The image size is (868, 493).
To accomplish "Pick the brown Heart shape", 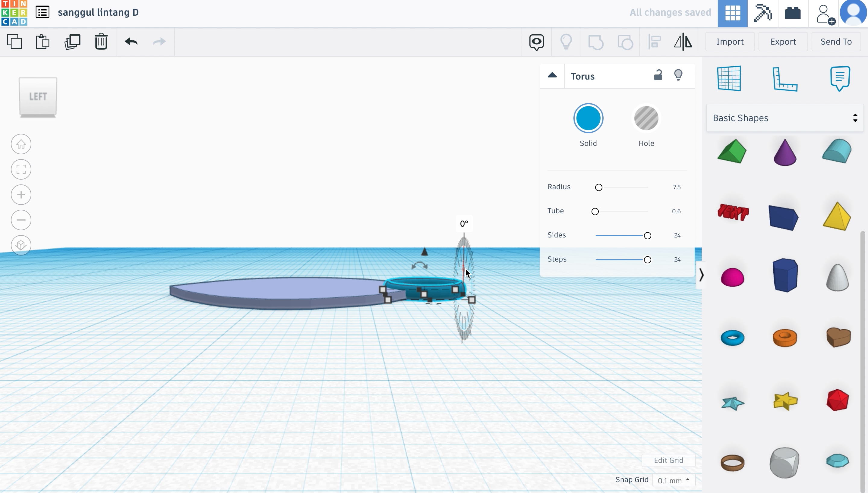I will tap(838, 337).
